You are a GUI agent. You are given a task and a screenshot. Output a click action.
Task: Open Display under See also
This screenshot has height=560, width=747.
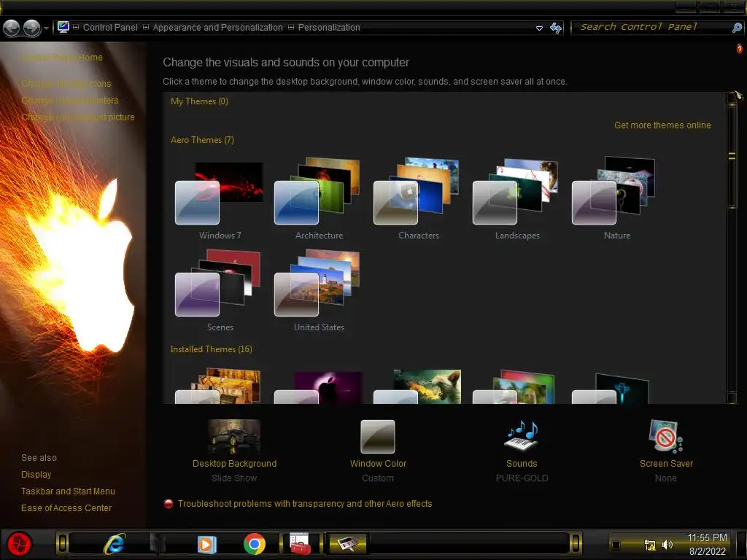pyautogui.click(x=36, y=475)
